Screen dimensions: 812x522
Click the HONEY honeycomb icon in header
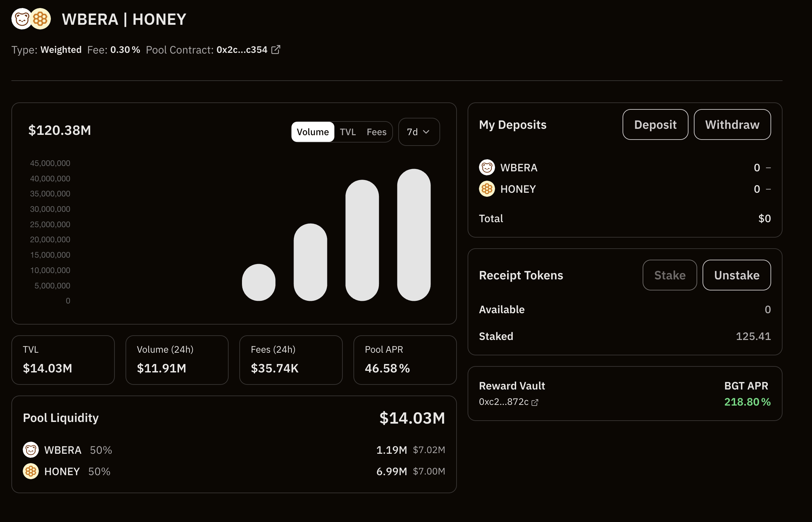(41, 19)
